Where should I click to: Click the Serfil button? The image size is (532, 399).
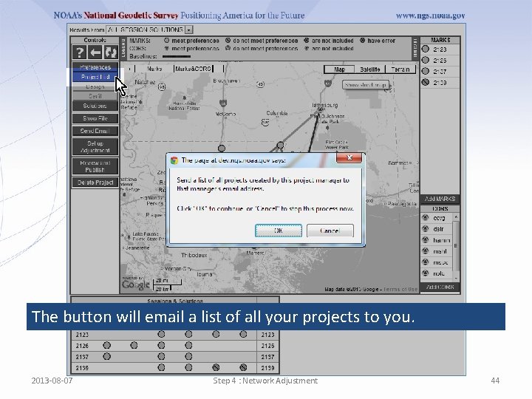coord(95,96)
